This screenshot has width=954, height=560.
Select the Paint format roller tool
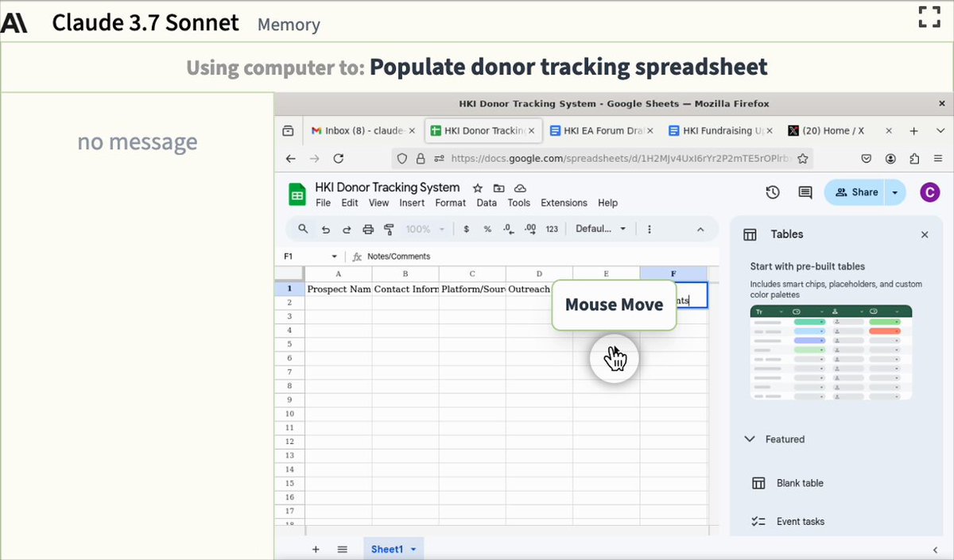tap(389, 229)
